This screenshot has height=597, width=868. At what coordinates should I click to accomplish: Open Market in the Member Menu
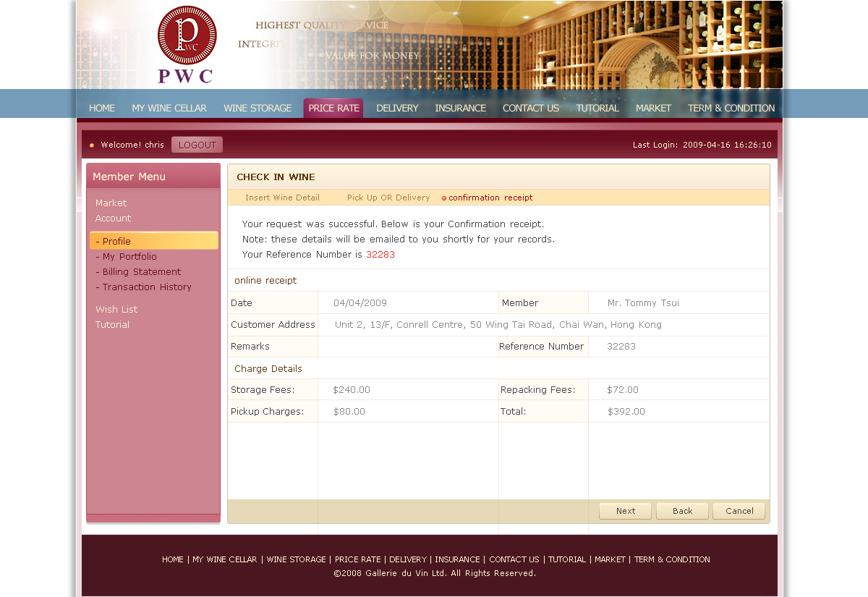(111, 203)
